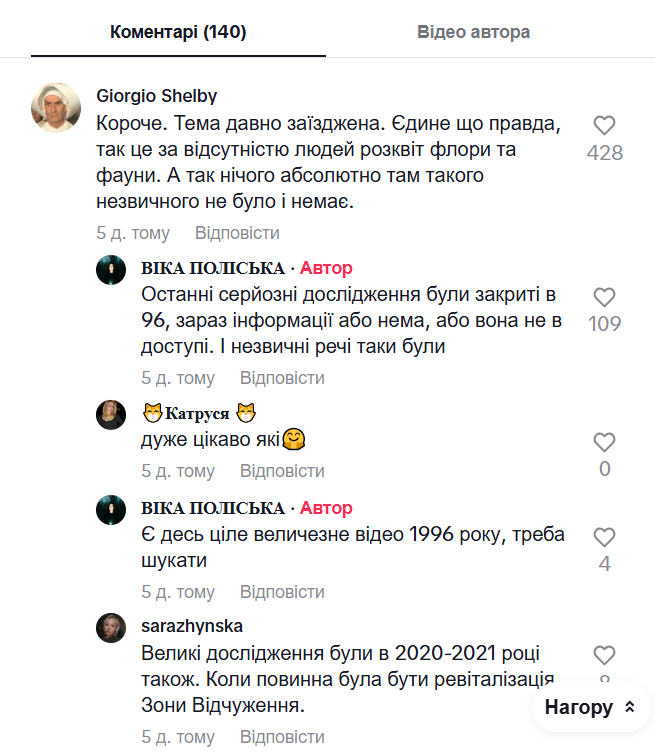Open sarazhynska's avatar
Viewport: 655px width, 752px height.
click(111, 628)
